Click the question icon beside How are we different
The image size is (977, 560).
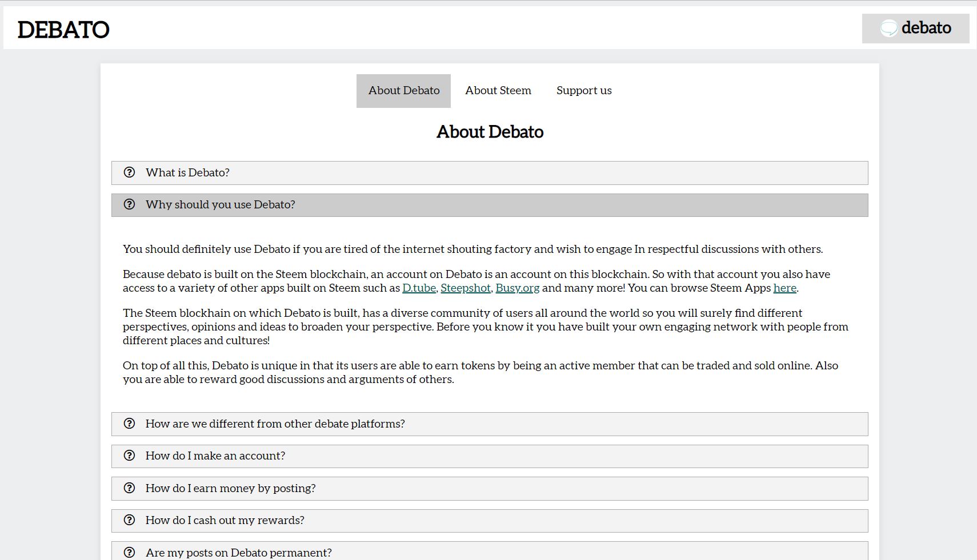pos(130,424)
